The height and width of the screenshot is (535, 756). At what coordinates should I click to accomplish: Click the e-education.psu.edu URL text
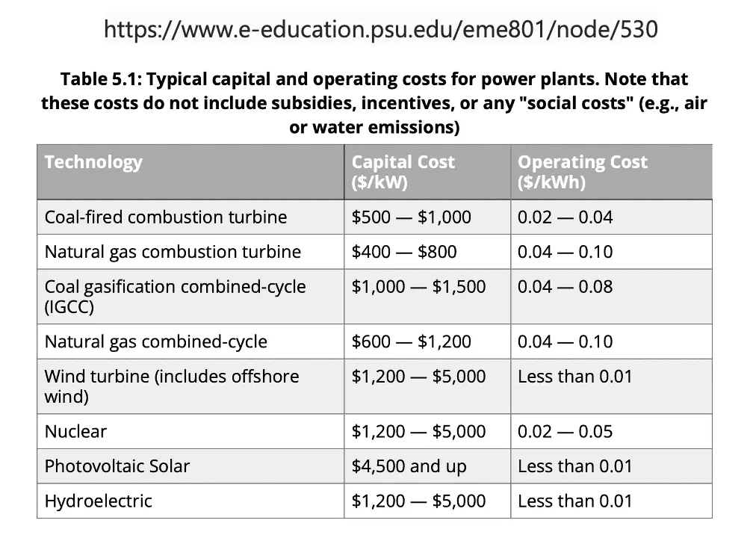pos(381,30)
